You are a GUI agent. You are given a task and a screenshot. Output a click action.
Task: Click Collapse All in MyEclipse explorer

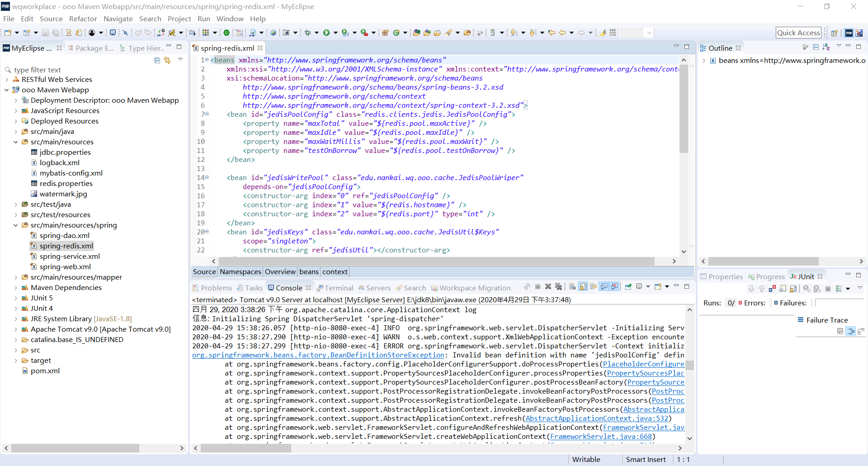(157, 60)
